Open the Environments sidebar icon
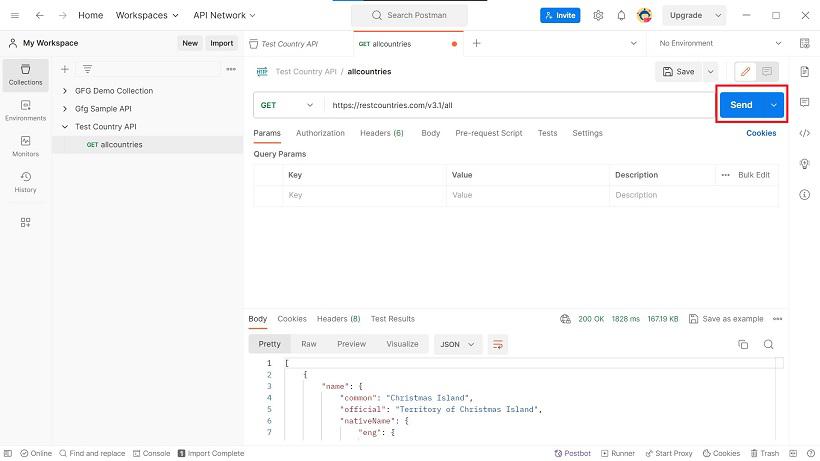Screen dimensions: 820x461 click(x=25, y=110)
